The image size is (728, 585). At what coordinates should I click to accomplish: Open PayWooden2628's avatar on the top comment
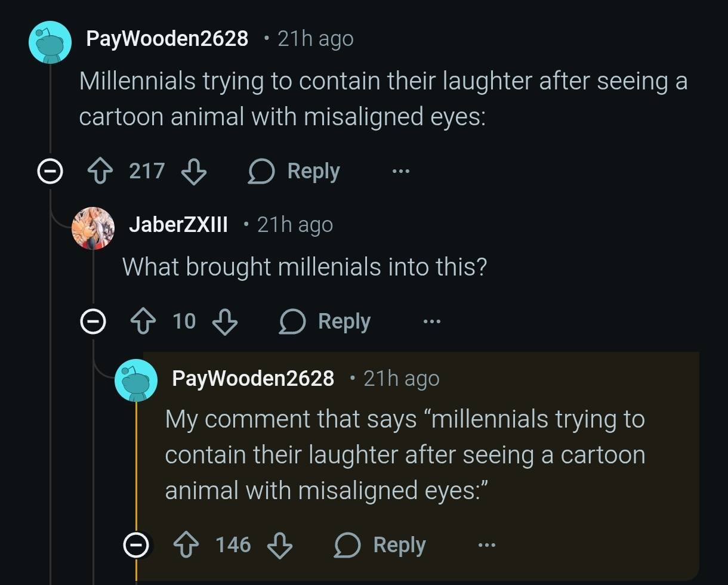(x=50, y=42)
